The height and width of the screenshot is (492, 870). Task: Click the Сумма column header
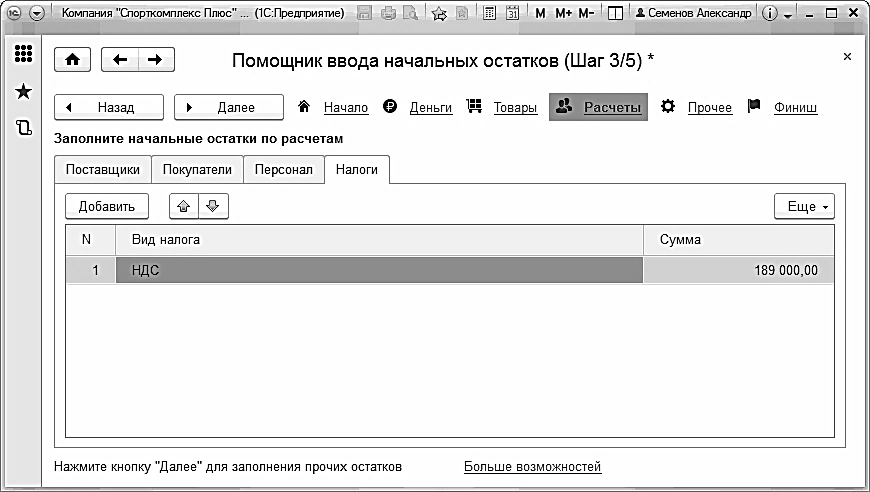click(739, 240)
